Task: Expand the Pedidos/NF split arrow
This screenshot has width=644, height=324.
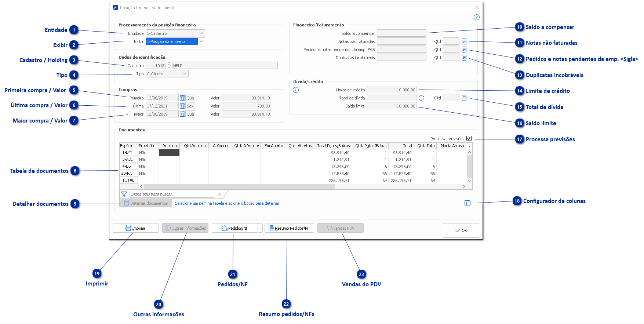Action: click(260, 228)
